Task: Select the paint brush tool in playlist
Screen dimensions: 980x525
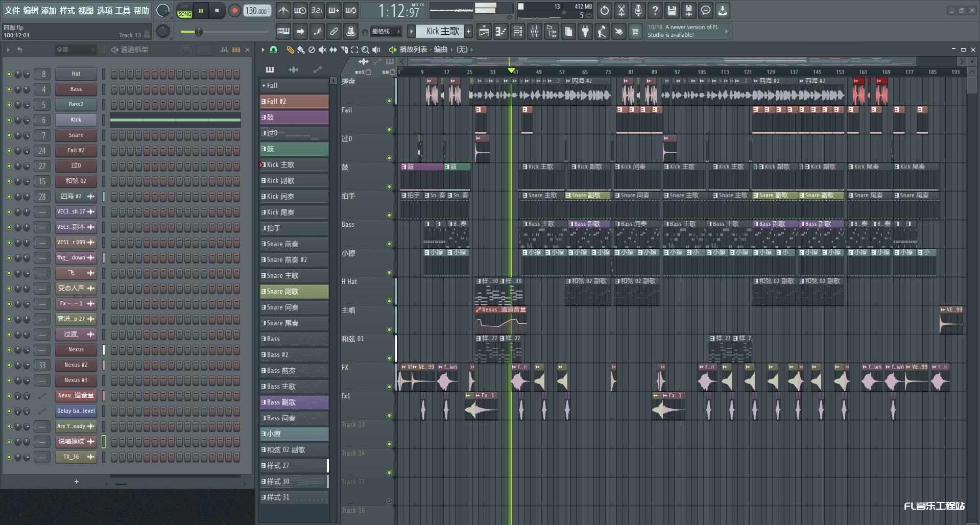Action: click(x=301, y=50)
